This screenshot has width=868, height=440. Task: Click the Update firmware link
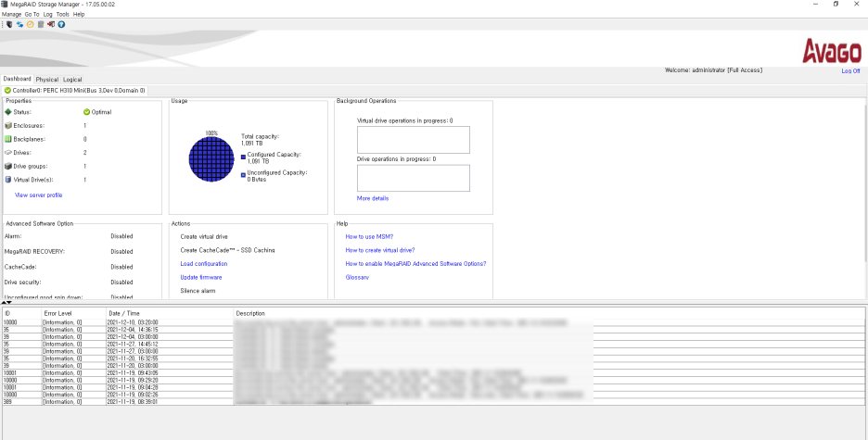201,277
